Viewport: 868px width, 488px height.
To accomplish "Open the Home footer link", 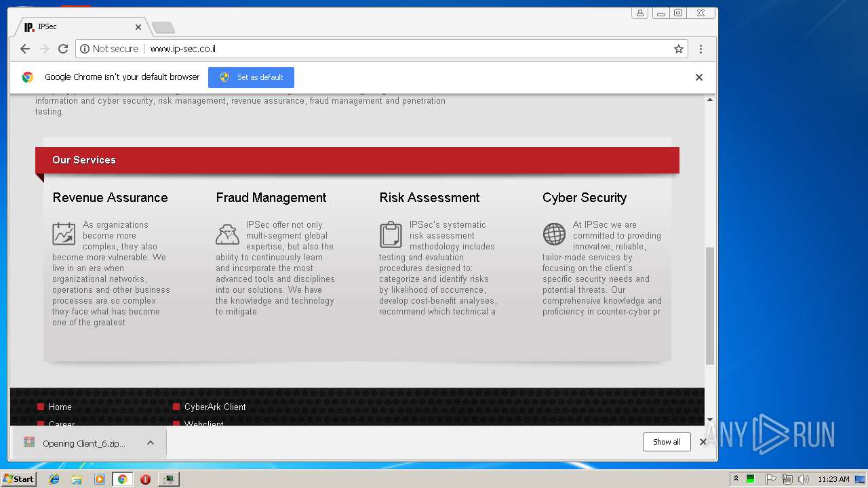I will (x=60, y=407).
